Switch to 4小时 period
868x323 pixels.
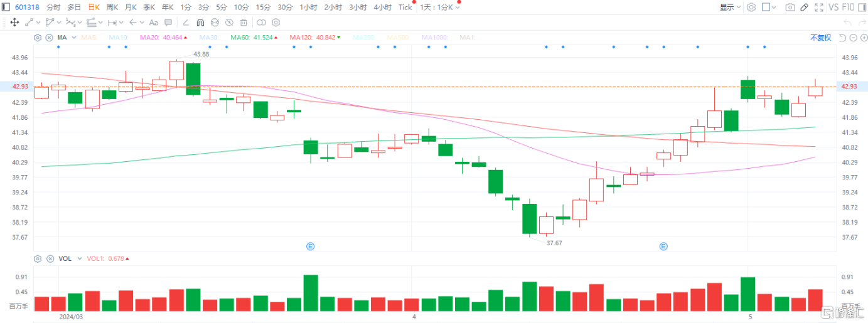[x=382, y=8]
